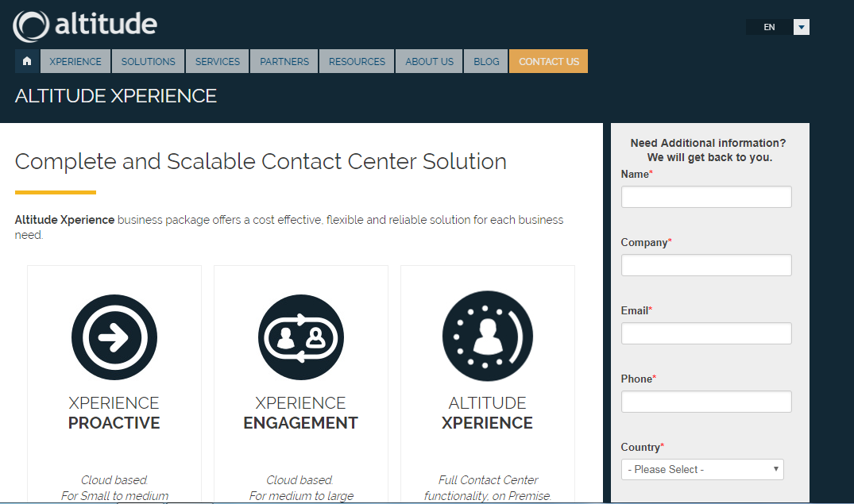
Task: Click the CONTACT US button
Action: [549, 61]
